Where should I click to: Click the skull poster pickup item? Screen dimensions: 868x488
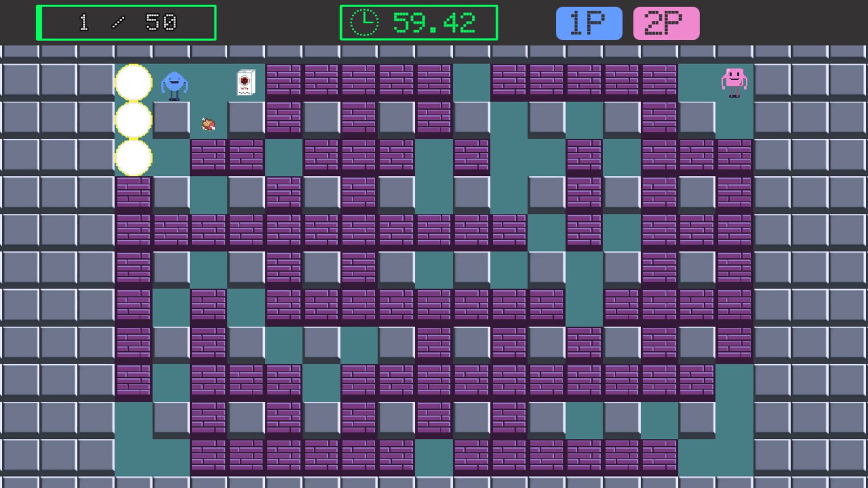pos(246,82)
